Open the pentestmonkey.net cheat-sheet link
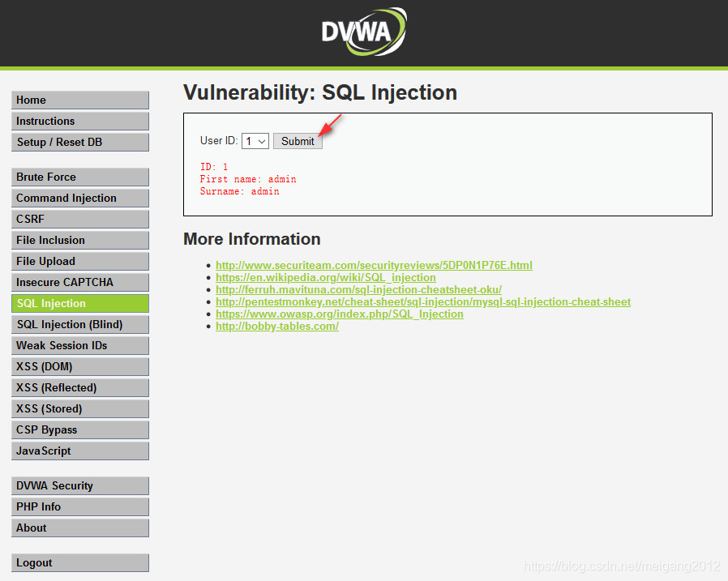This screenshot has width=728, height=581. pyautogui.click(x=423, y=301)
